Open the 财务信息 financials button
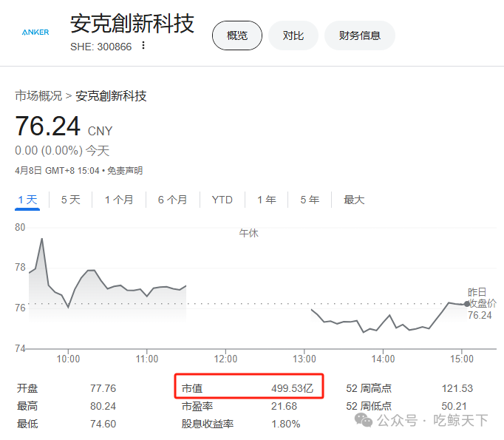The image size is (504, 440). [360, 35]
